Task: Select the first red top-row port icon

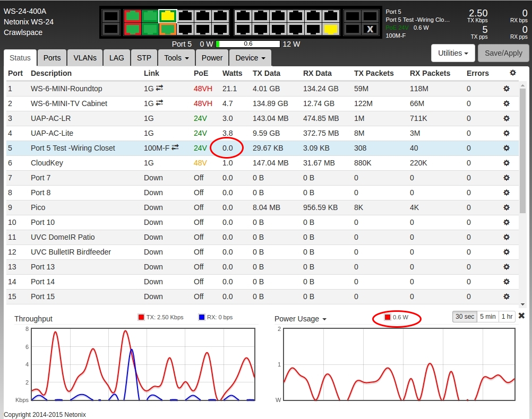Action: point(132,15)
